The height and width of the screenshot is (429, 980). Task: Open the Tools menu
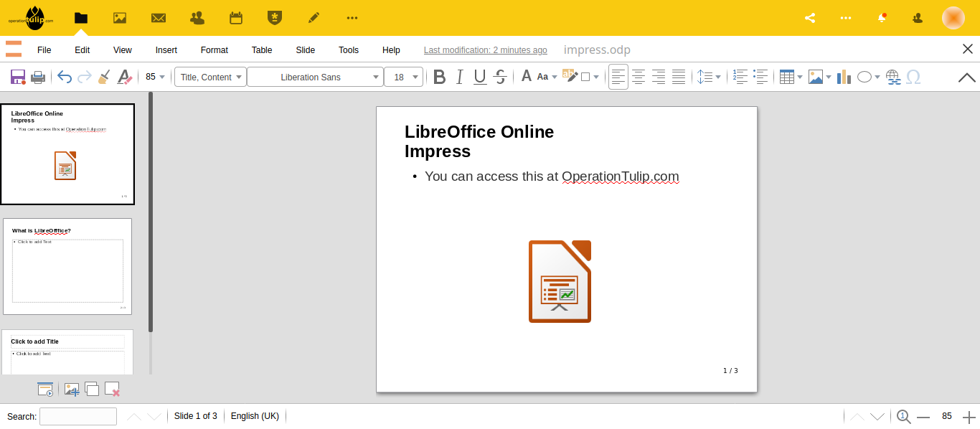point(349,50)
